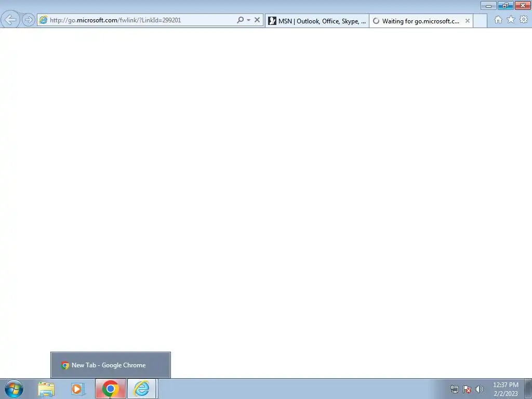Focus the go.microsoft.com URL address field
532x399 pixels.
click(x=142, y=20)
